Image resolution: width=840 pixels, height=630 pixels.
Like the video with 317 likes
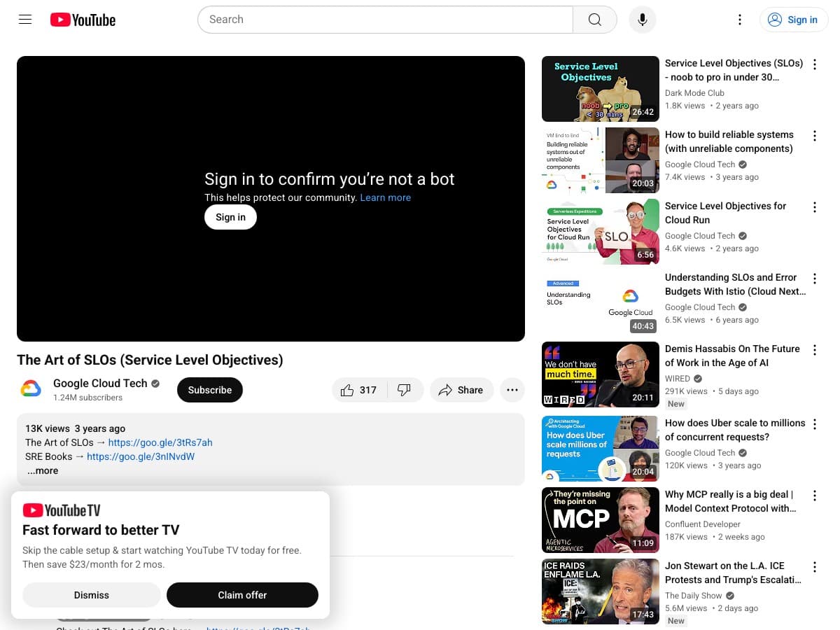tap(358, 390)
